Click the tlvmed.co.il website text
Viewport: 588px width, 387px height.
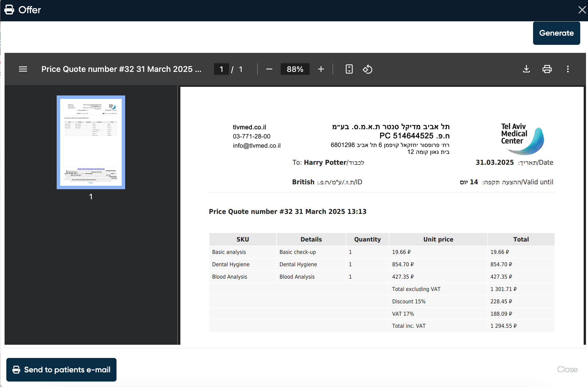coord(249,127)
